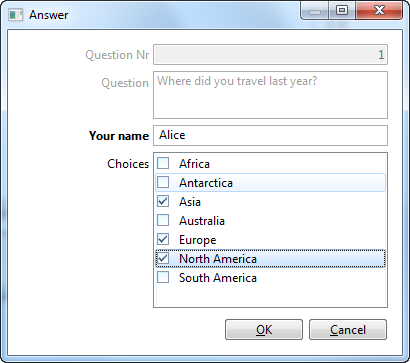Tick the Australia checkbox

pos(163,220)
